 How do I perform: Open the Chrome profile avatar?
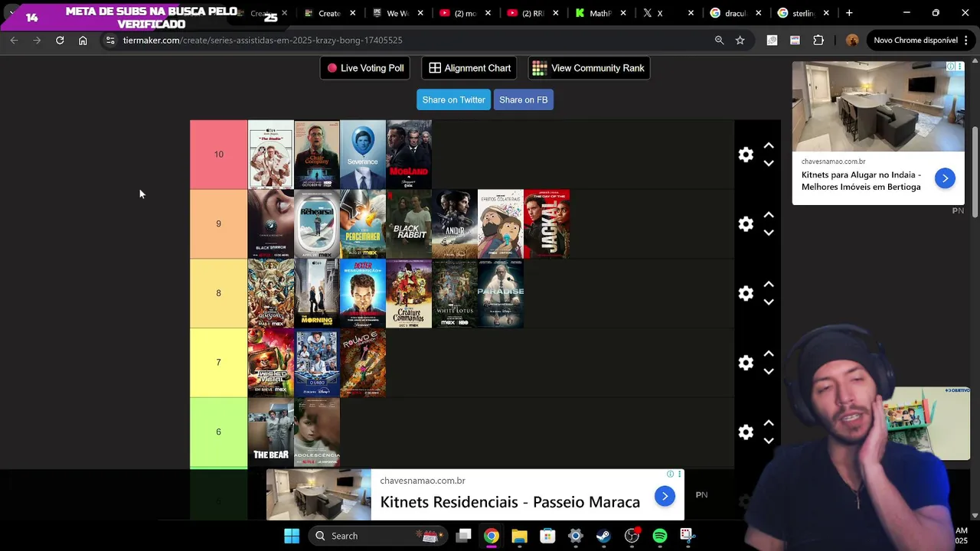(x=852, y=40)
